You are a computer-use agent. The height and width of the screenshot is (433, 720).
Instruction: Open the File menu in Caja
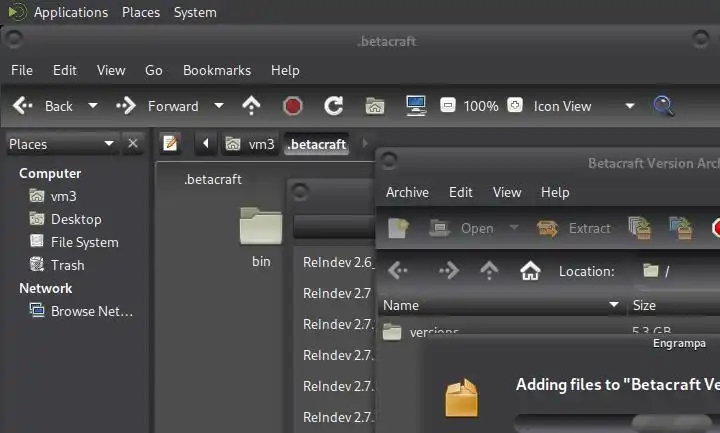click(x=22, y=70)
